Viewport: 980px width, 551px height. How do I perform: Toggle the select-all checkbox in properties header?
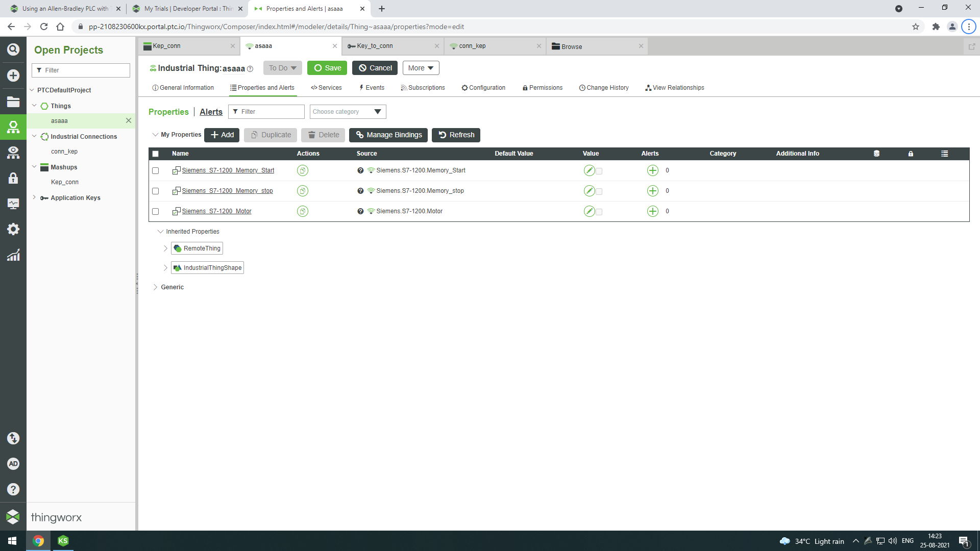click(x=156, y=154)
